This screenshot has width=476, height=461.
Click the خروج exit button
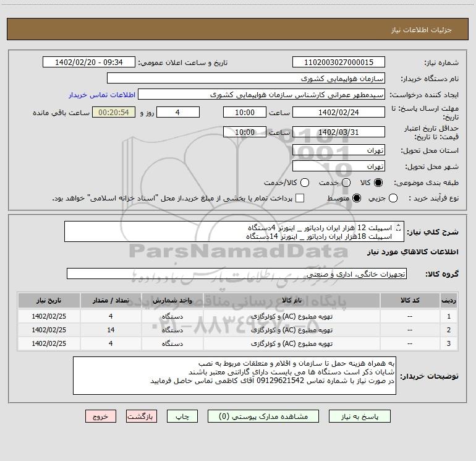click(x=101, y=416)
